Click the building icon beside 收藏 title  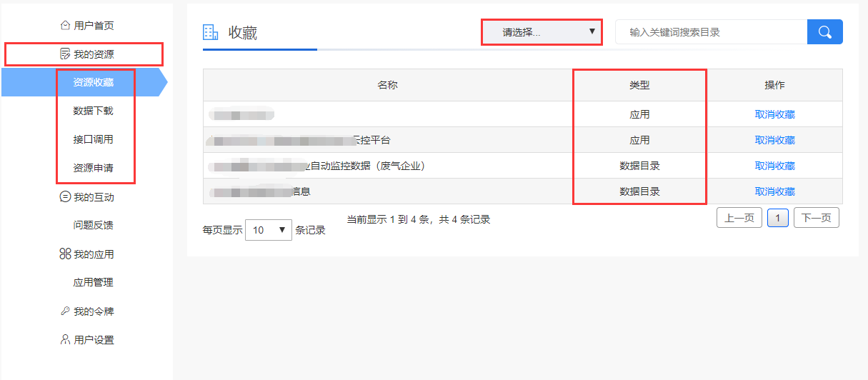[211, 32]
